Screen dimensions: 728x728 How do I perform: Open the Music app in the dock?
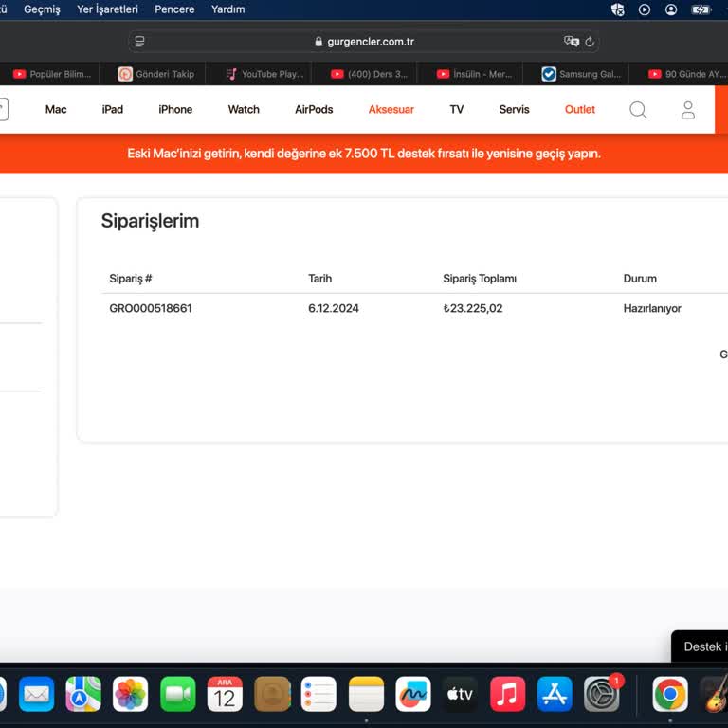(507, 694)
